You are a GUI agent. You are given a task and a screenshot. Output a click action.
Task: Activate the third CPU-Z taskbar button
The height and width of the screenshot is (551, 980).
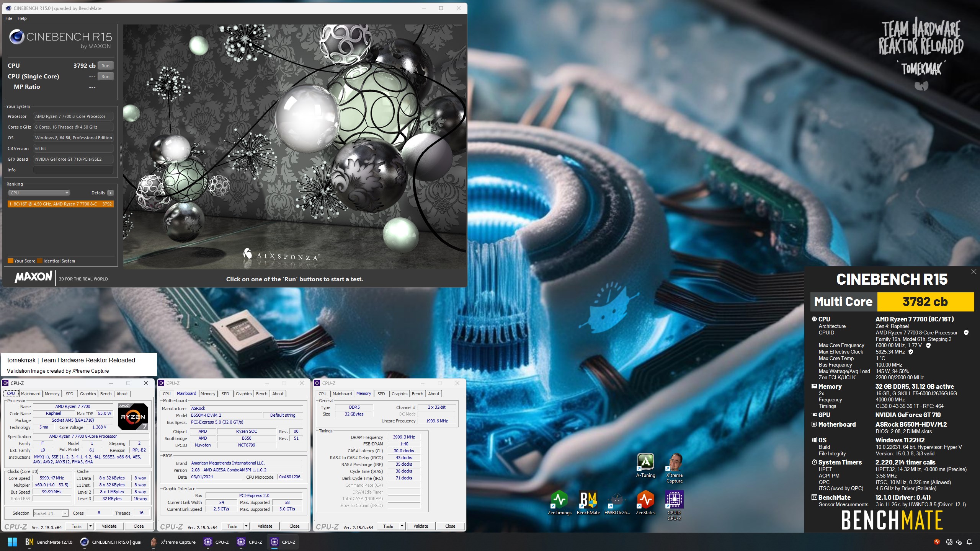(x=283, y=542)
